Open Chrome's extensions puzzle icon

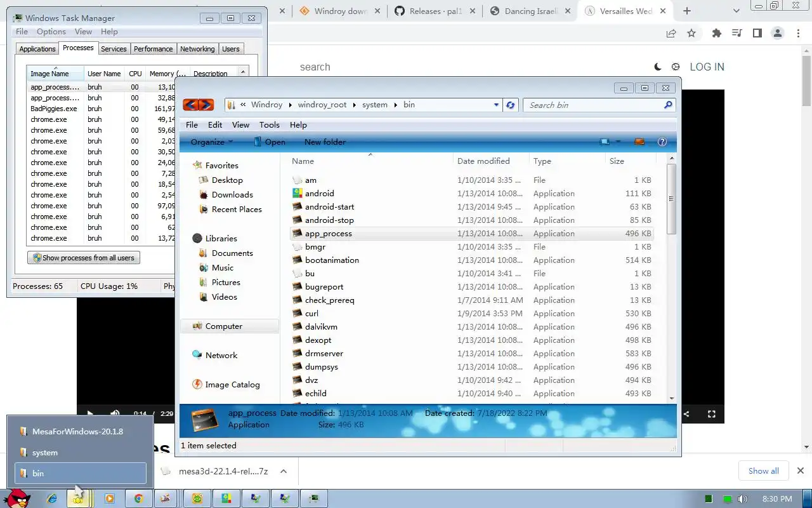717,33
